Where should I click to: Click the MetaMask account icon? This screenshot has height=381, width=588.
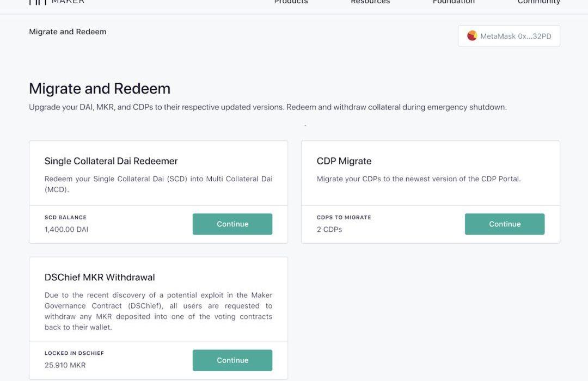coord(472,36)
